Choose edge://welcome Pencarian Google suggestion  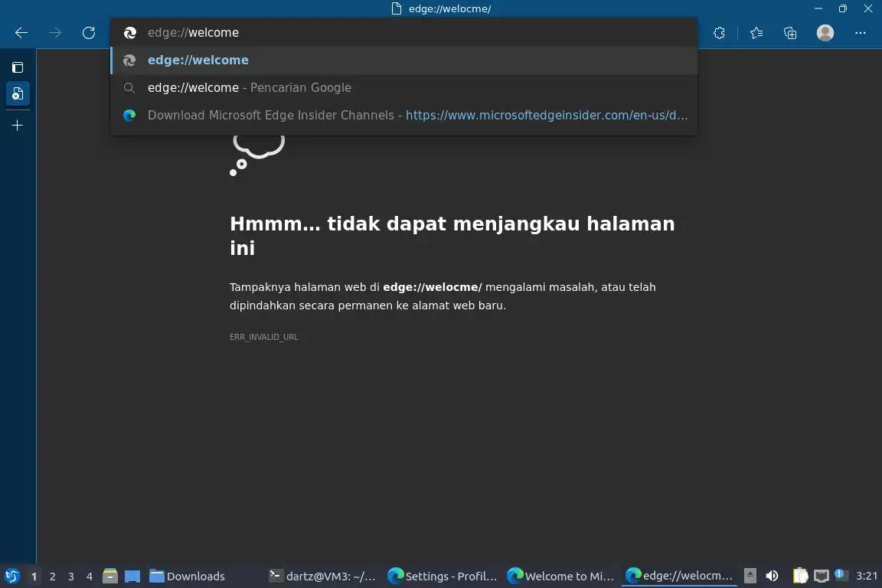[x=404, y=88]
